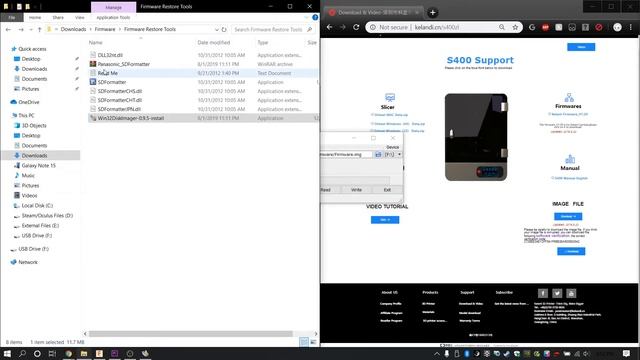The width and height of the screenshot is (640, 360).
Task: Browse for image file in Disk Imager
Action: (x=378, y=155)
